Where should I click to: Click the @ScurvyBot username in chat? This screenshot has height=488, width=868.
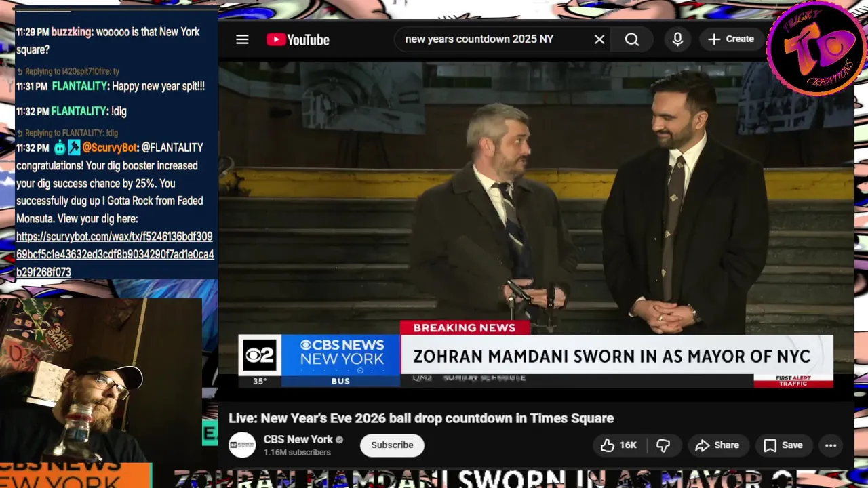(x=110, y=148)
